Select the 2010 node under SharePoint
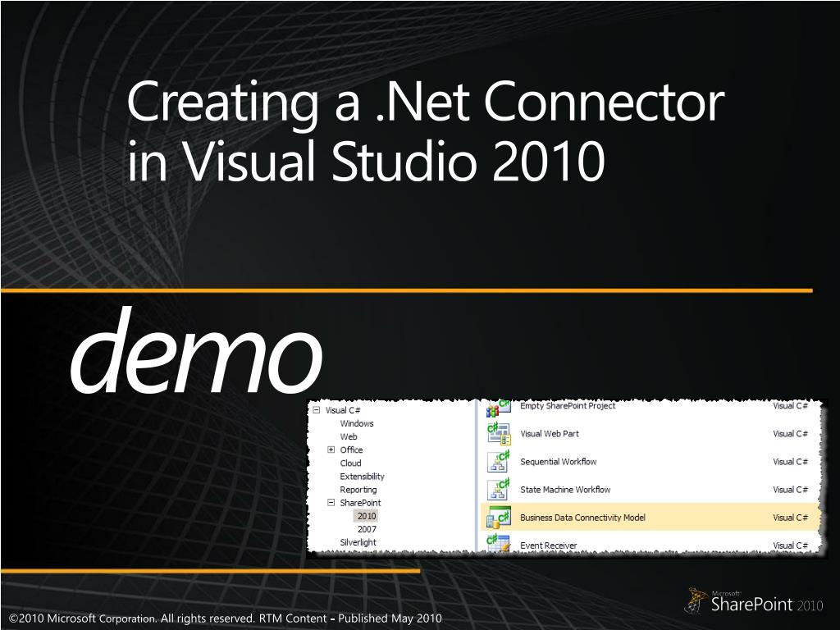Viewport: 840px width, 630px height. 367,516
